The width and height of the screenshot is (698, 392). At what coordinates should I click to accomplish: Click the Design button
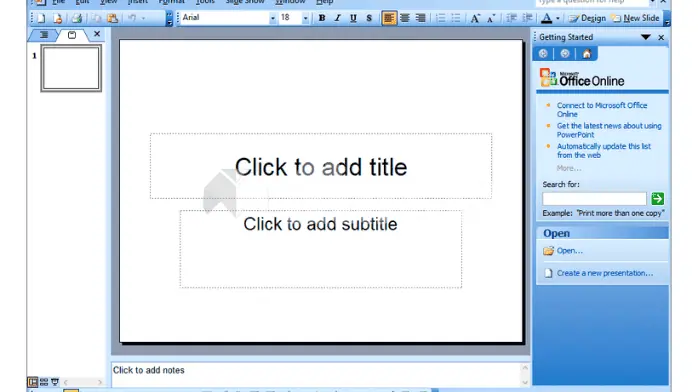(587, 18)
